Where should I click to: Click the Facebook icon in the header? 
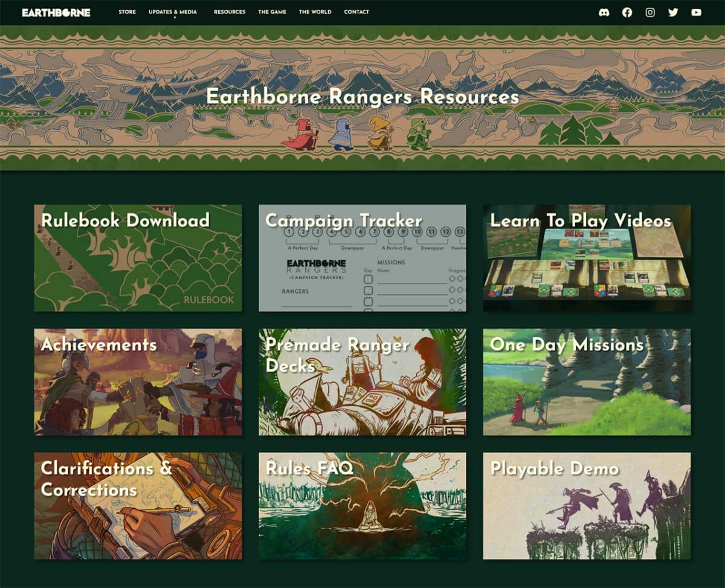(x=627, y=12)
